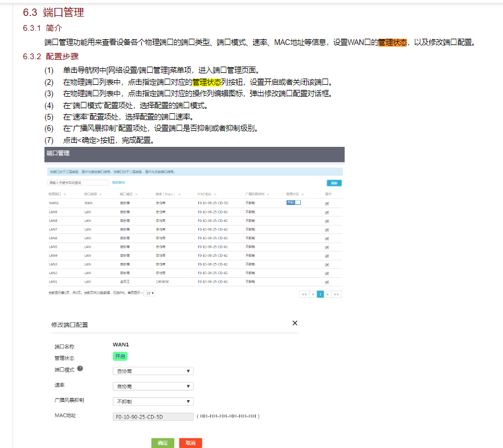503x448 pixels.
Task: Click the LAN1 cell in the table
Action: pyautogui.click(x=53, y=282)
